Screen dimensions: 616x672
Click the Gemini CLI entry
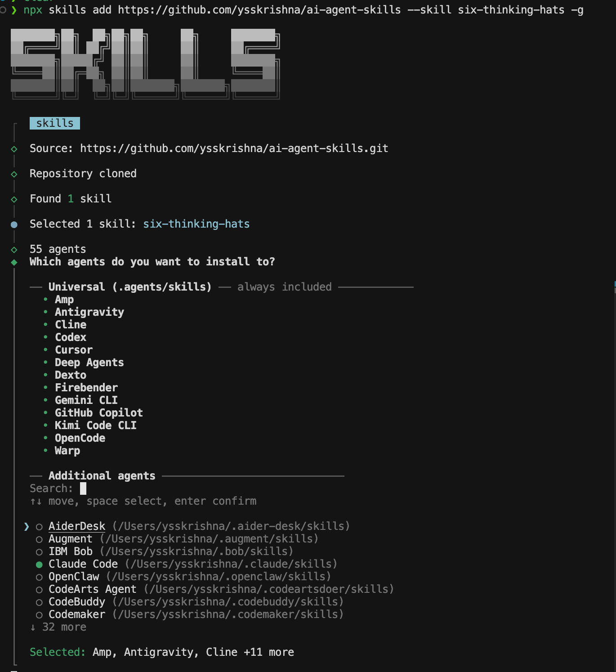coord(86,400)
